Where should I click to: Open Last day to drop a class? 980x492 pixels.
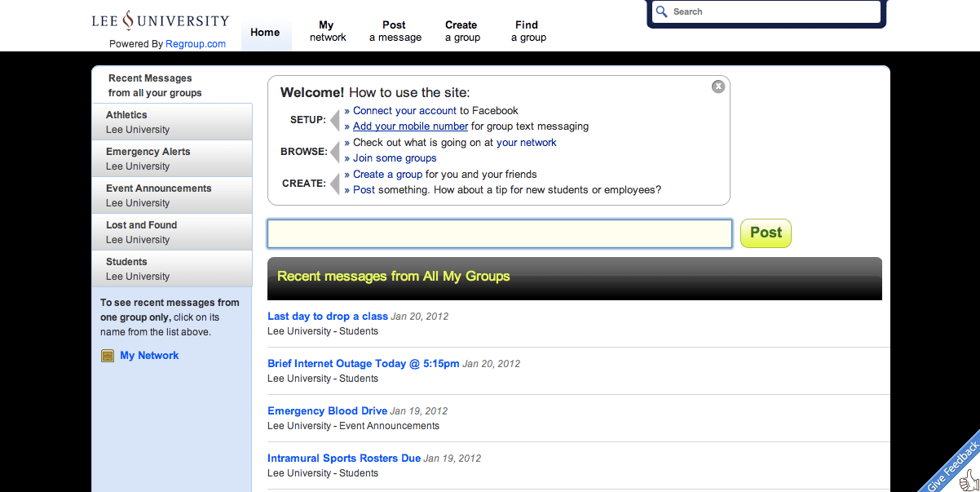coord(328,317)
